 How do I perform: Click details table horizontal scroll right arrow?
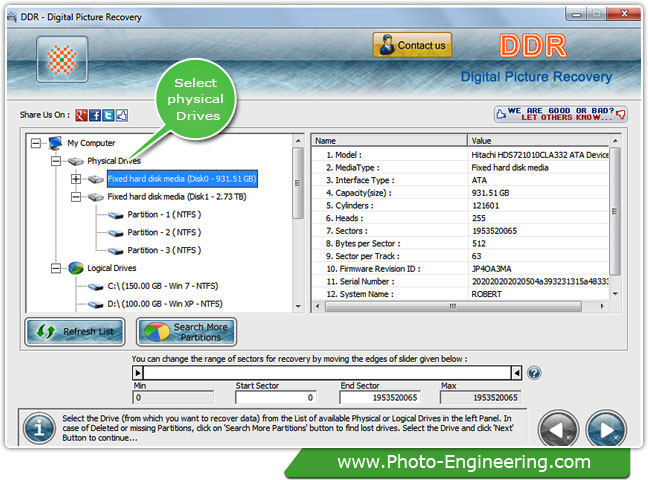602,306
